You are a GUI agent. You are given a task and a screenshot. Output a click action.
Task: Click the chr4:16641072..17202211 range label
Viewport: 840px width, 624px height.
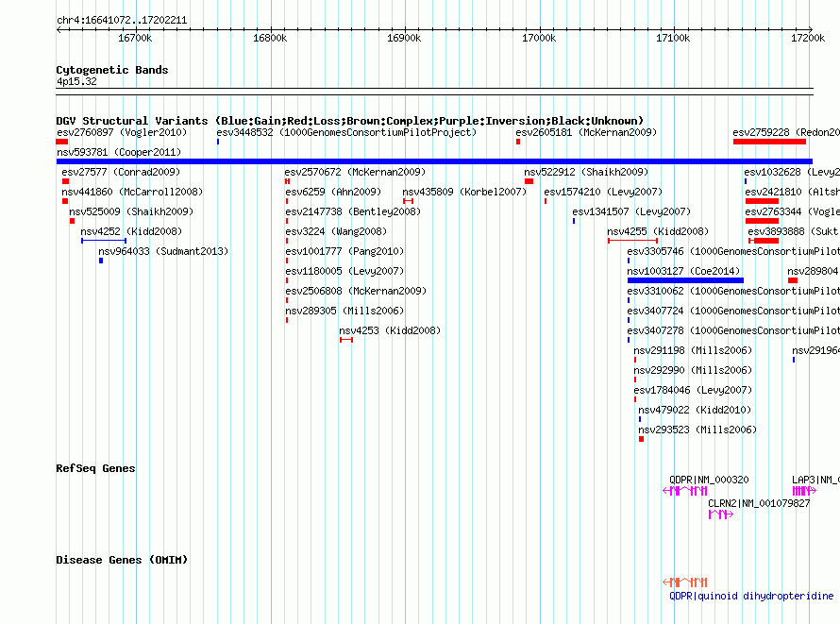pos(122,20)
